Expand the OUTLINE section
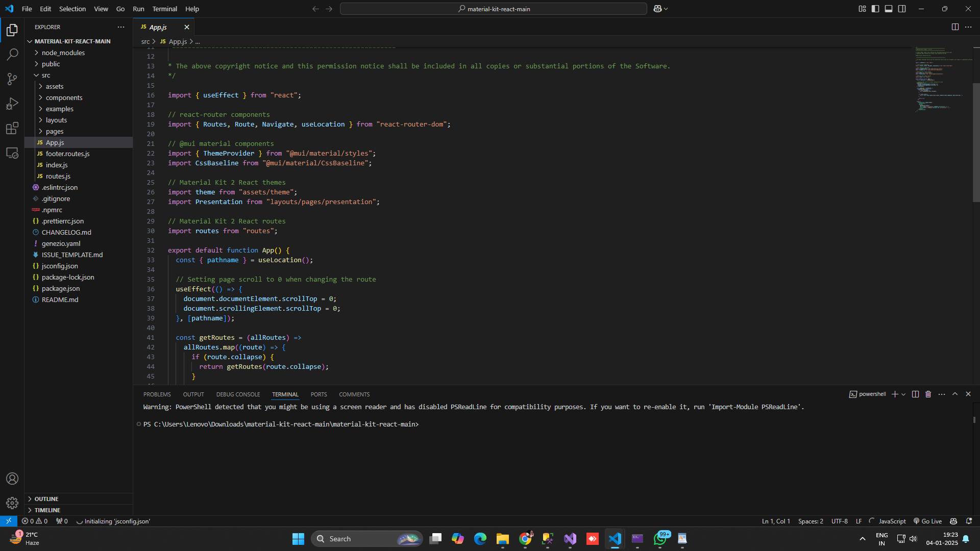 [46, 499]
